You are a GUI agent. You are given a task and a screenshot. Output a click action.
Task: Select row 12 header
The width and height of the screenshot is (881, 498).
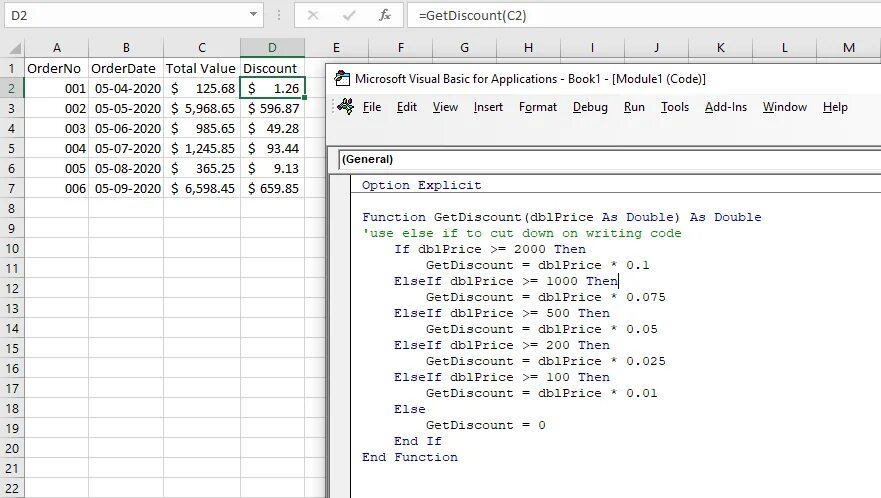[x=12, y=288]
